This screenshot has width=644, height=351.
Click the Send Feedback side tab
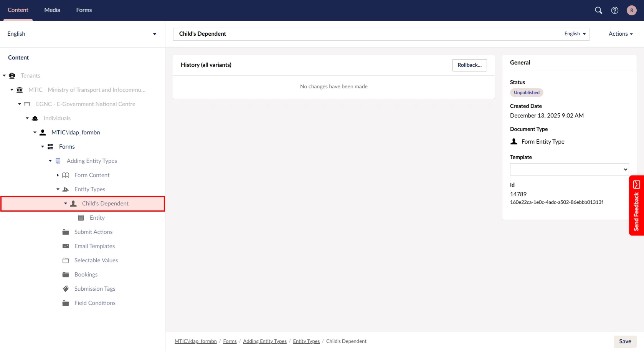coord(636,205)
